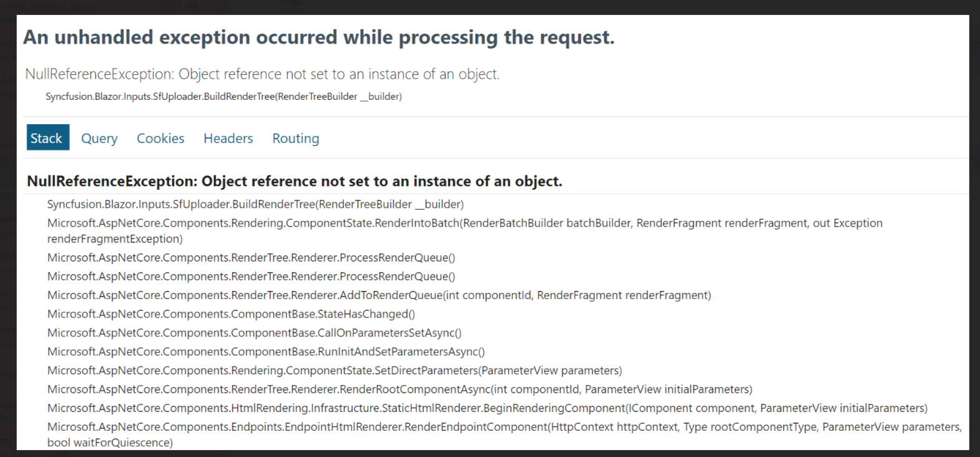The width and height of the screenshot is (980, 457).
Task: Click the BuildRenderTree summary line below the exception title
Action: tap(223, 97)
